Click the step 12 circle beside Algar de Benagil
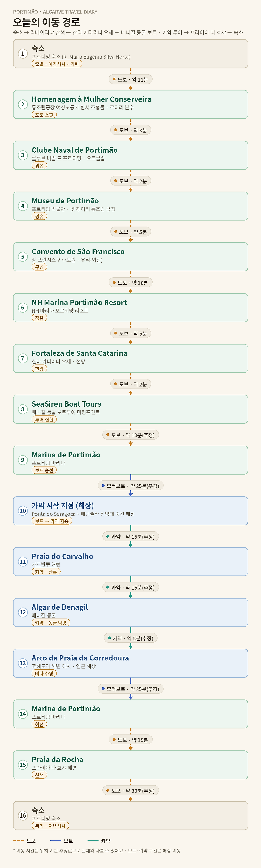This screenshot has height=868, width=261. [23, 612]
